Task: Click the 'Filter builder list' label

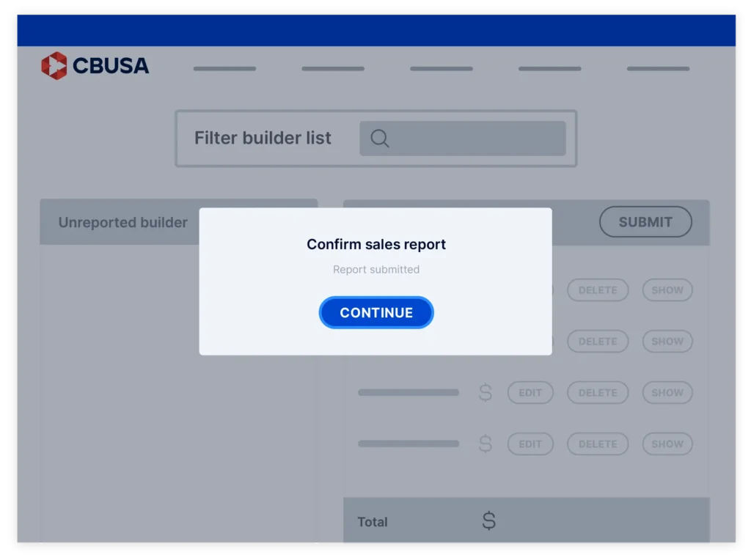Action: tap(263, 138)
